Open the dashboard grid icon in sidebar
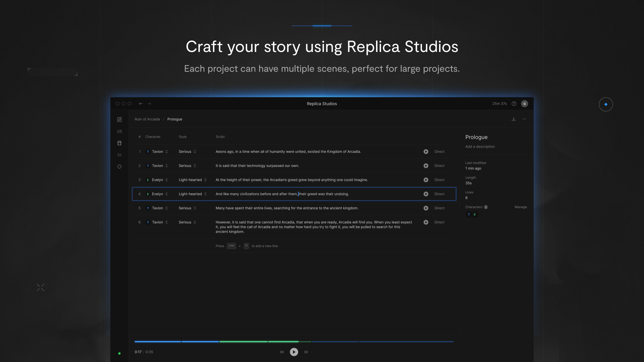The height and width of the screenshot is (362, 644). (119, 120)
